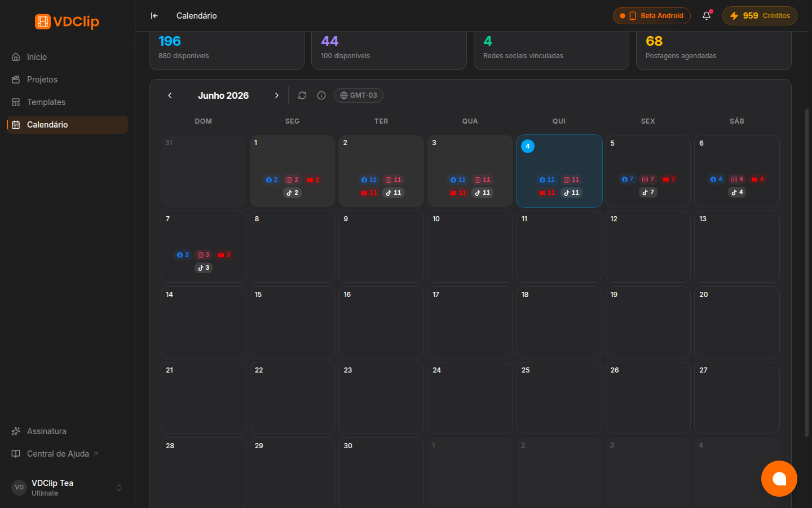The width and height of the screenshot is (812, 508).
Task: Click the Facebook badge on June 2
Action: (369, 180)
